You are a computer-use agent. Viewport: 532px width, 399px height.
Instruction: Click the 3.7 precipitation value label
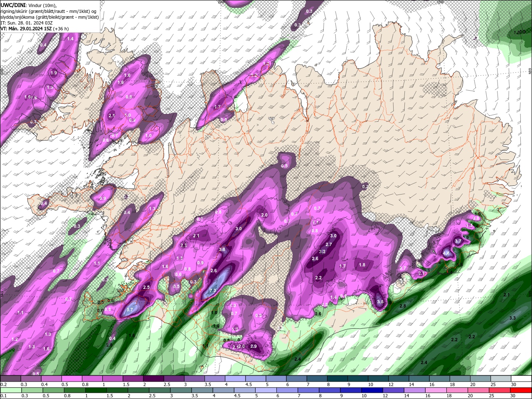[458, 241]
